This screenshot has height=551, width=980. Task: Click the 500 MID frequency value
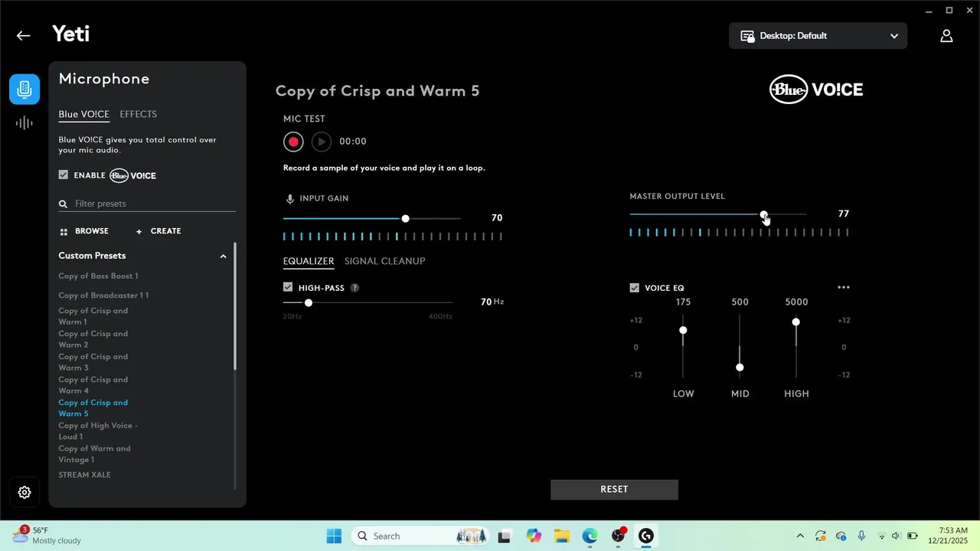pyautogui.click(x=740, y=302)
